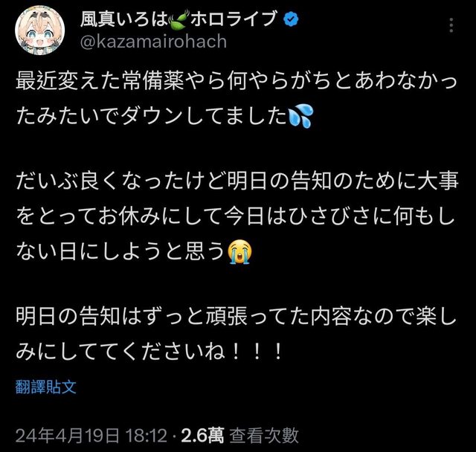Click the sweat droplets emoji

(x=300, y=116)
